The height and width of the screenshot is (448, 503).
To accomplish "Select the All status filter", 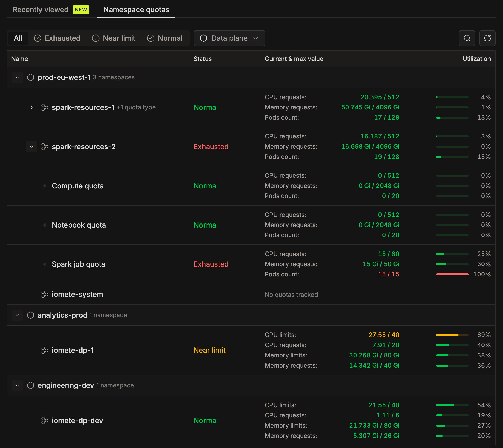I will tap(18, 38).
